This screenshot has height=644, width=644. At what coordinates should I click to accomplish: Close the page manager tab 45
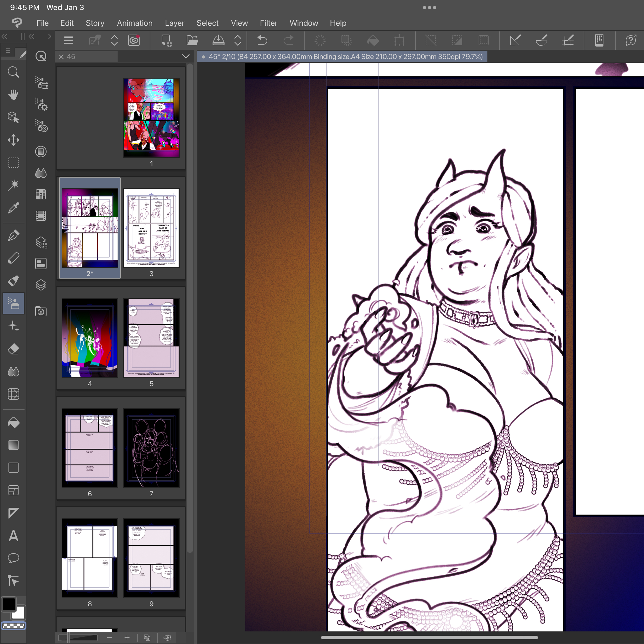(61, 57)
